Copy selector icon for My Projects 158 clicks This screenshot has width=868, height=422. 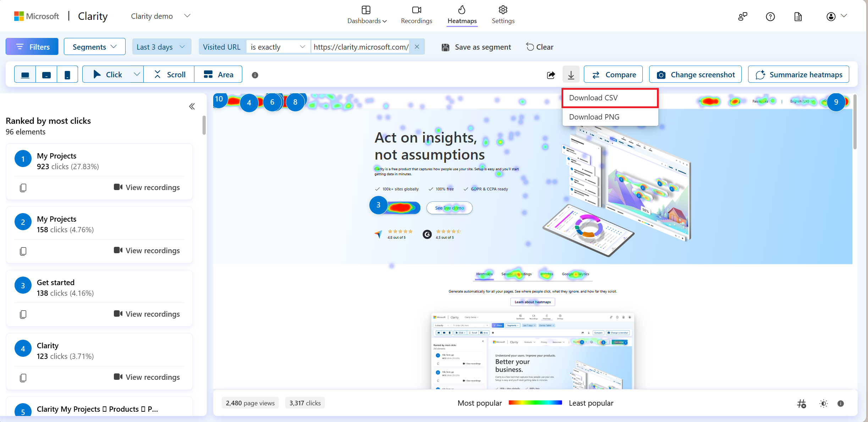(23, 251)
